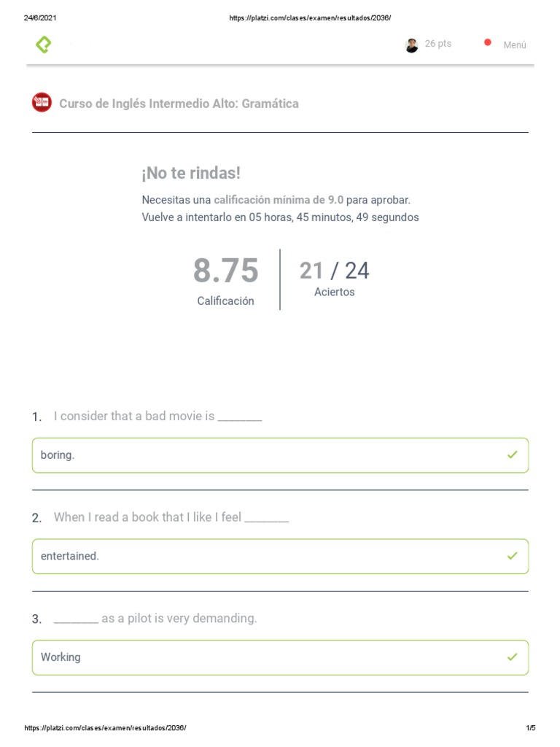Open the user profile avatar
The image size is (560, 747).
pos(411,45)
